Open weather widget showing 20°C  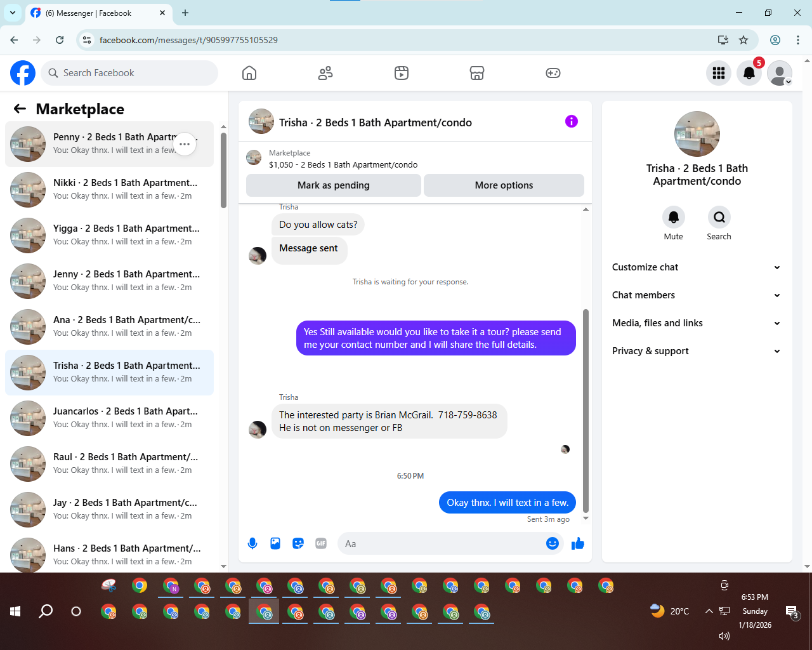point(669,611)
